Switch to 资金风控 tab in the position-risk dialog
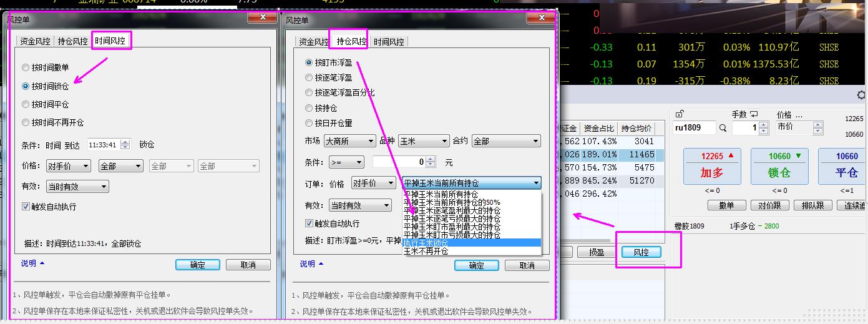The image size is (868, 324). pyautogui.click(x=314, y=41)
